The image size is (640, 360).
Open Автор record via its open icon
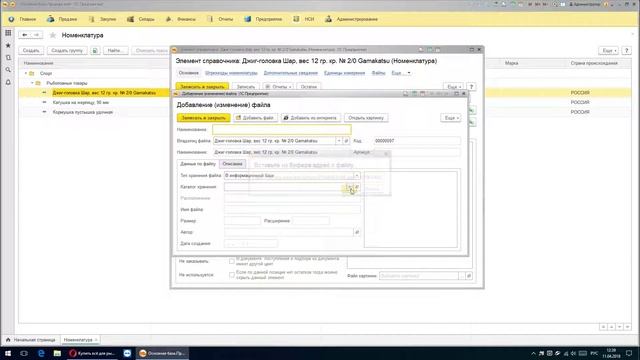click(x=357, y=232)
